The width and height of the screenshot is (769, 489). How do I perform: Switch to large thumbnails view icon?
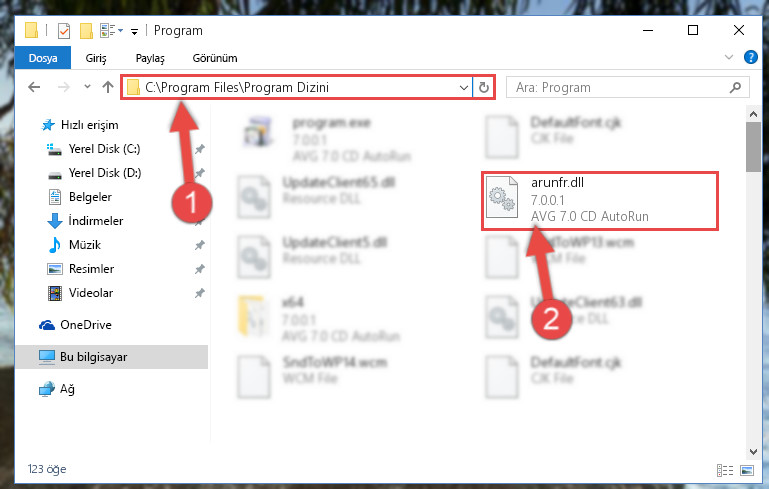pos(747,470)
